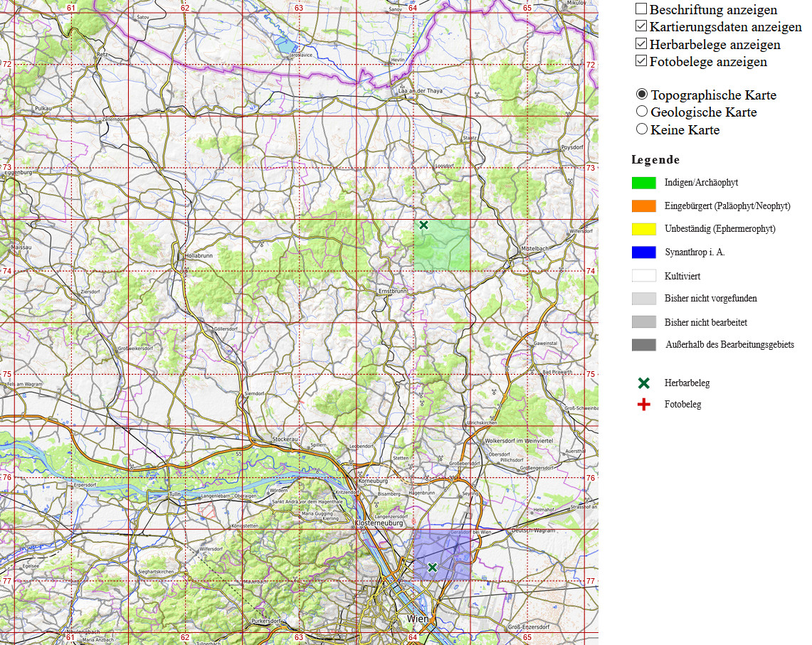Click the Hollabrunn town label on the map

[x=199, y=254]
